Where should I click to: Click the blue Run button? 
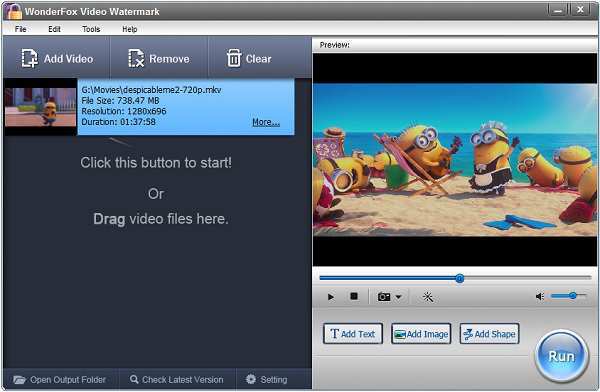pos(561,356)
